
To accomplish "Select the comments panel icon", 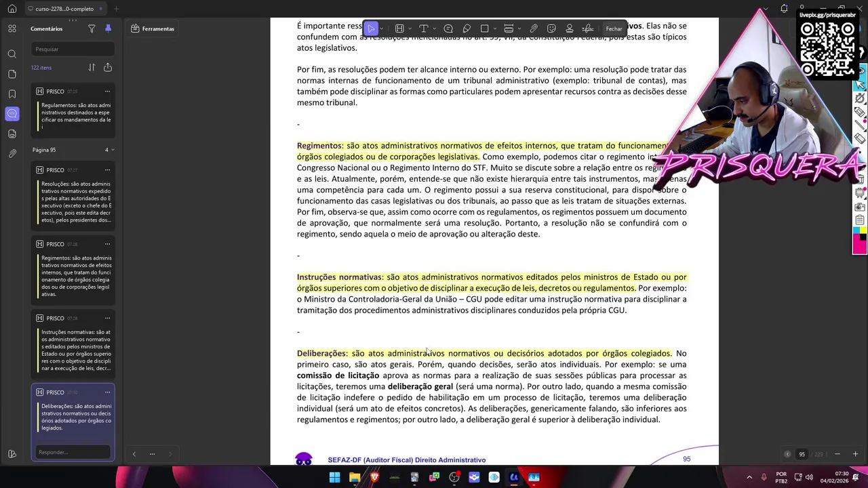I will (12, 114).
